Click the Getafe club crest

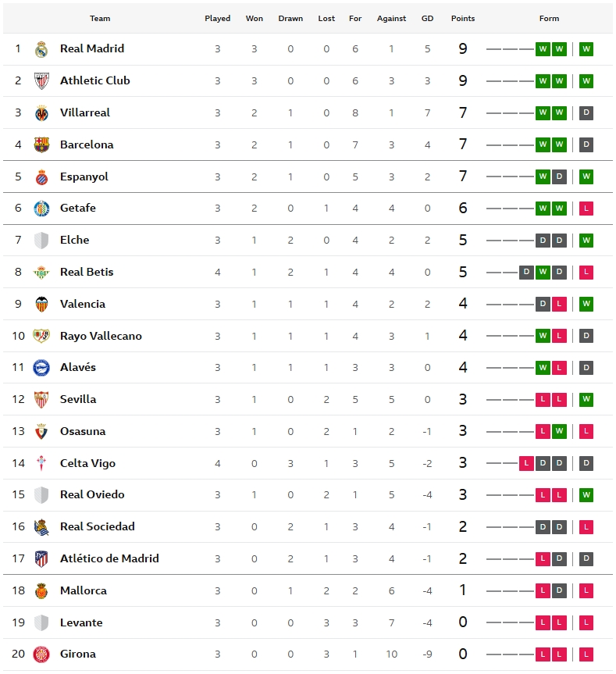pos(41,209)
